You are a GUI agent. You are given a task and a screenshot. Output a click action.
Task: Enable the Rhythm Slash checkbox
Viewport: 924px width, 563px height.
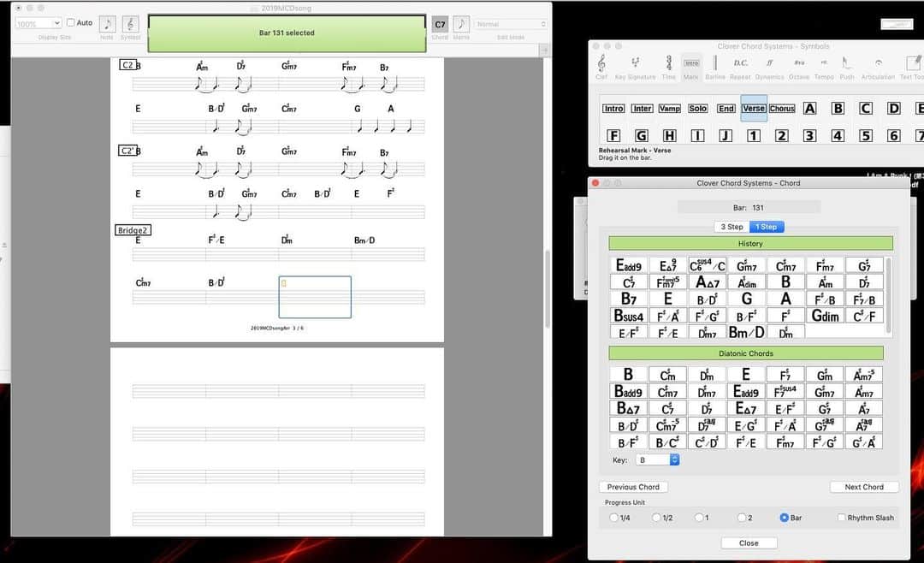click(842, 518)
